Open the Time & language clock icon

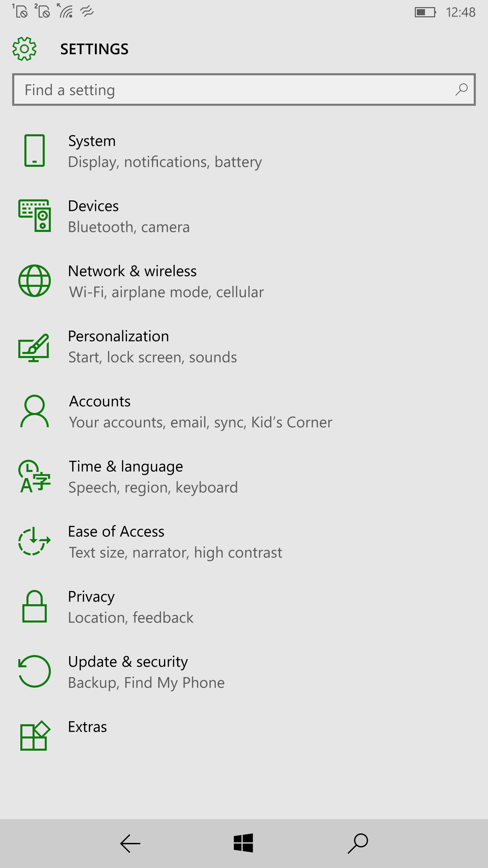35,476
